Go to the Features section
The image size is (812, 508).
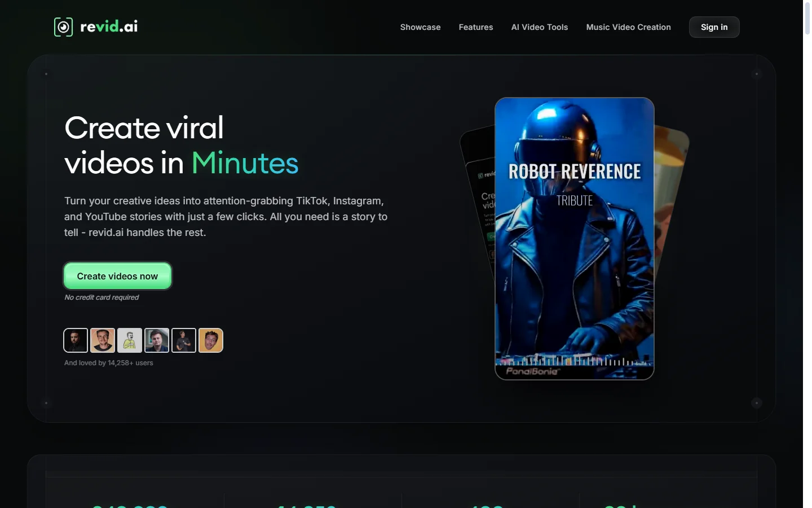475,27
